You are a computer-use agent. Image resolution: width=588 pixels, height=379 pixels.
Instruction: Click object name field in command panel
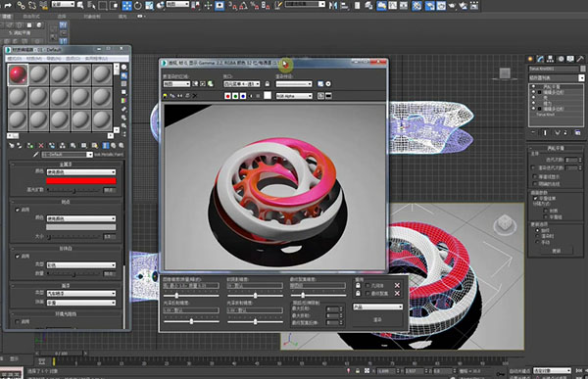click(x=554, y=69)
